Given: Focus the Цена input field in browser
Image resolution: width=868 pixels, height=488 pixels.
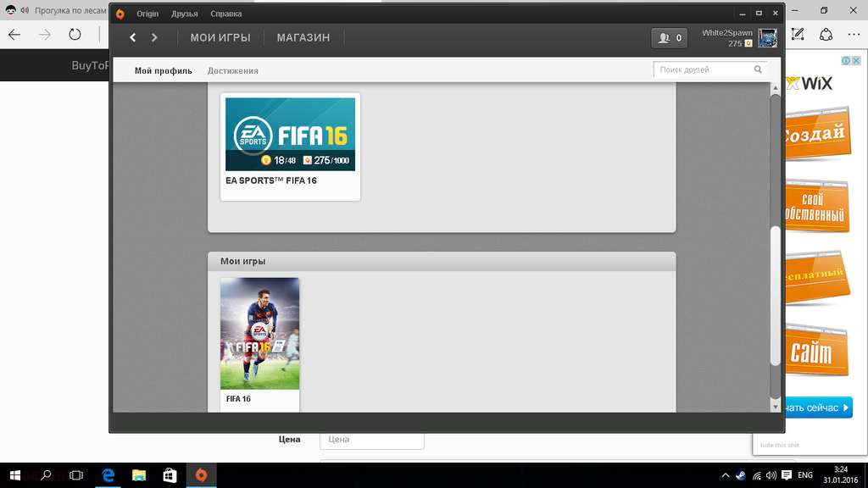Looking at the screenshot, I should click(372, 440).
